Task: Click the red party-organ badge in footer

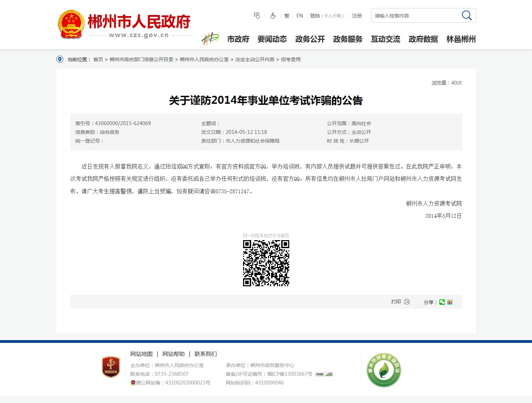Action: (x=111, y=367)
